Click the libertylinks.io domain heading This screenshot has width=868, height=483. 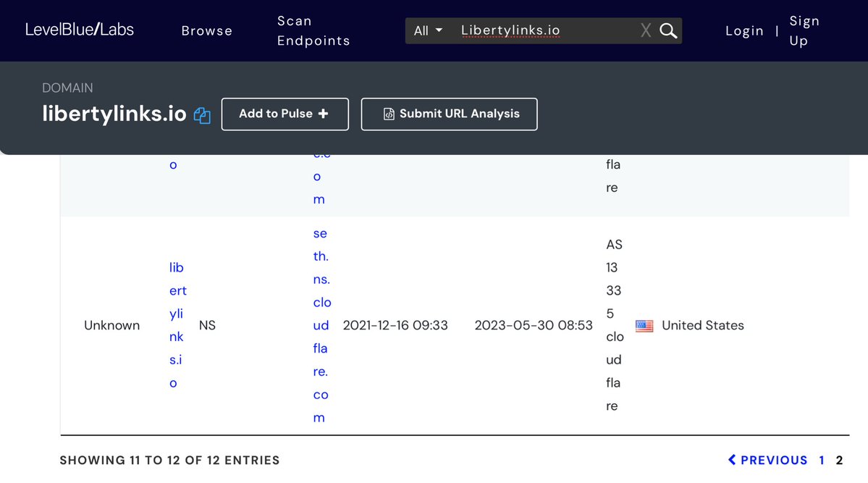click(114, 114)
